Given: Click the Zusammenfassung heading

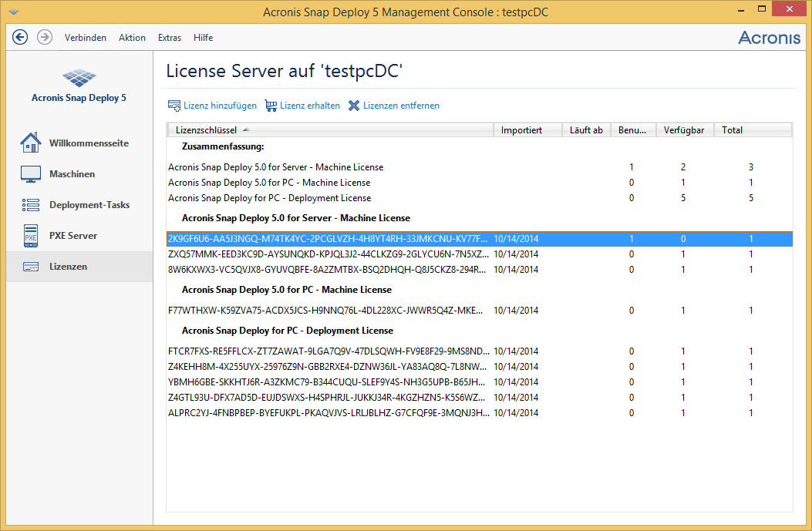Looking at the screenshot, I should coord(223,146).
